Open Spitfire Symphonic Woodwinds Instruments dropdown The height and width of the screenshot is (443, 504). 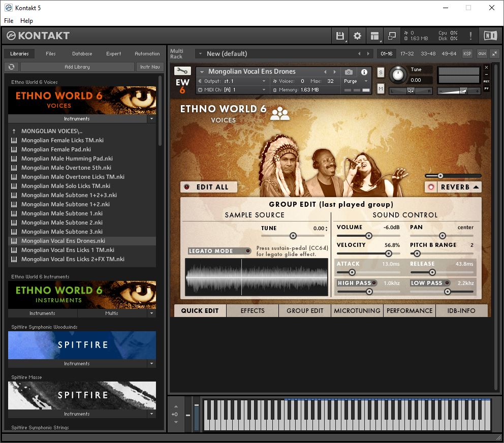point(152,364)
